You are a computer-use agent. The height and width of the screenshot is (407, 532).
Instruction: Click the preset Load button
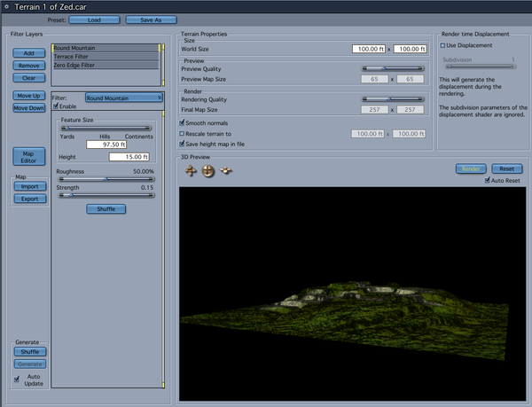[x=93, y=19]
